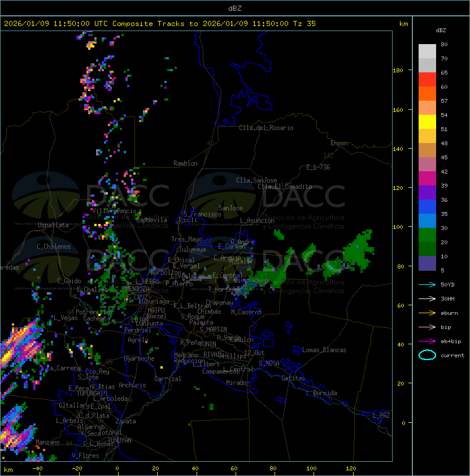Click the timestamp Composite Tracks header text
Viewport: 470px width, 476px height.
coord(160,24)
